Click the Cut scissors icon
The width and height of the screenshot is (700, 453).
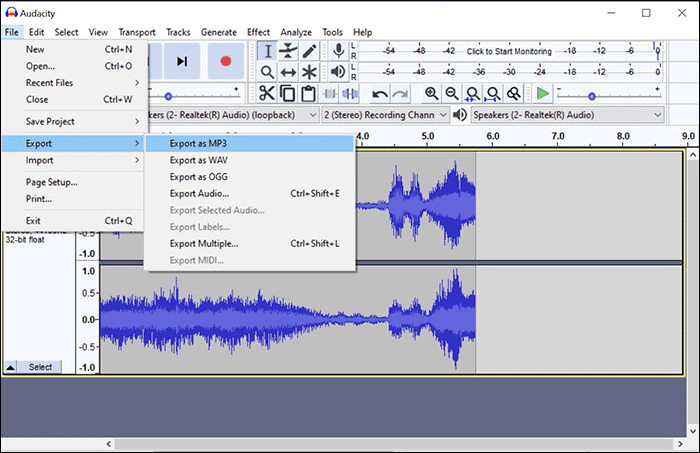pyautogui.click(x=267, y=93)
